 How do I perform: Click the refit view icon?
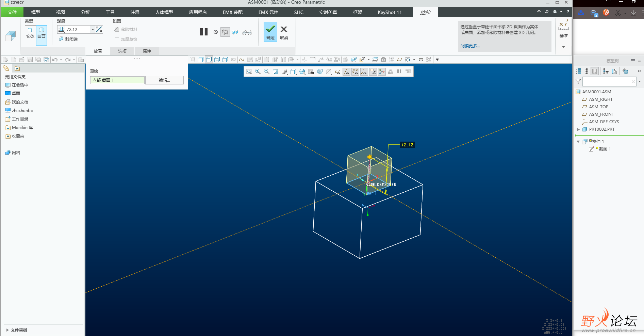[249, 71]
